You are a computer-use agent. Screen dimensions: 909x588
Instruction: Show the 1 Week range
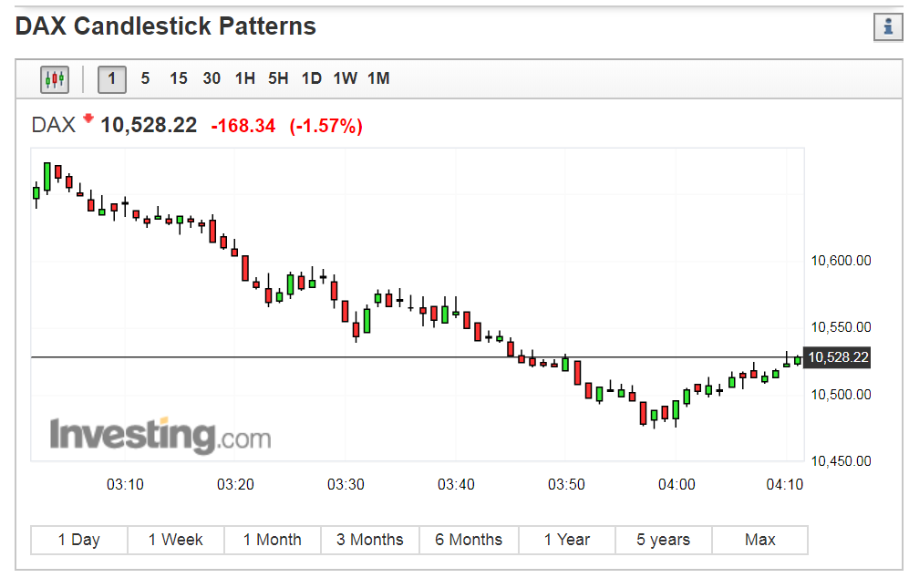click(176, 540)
